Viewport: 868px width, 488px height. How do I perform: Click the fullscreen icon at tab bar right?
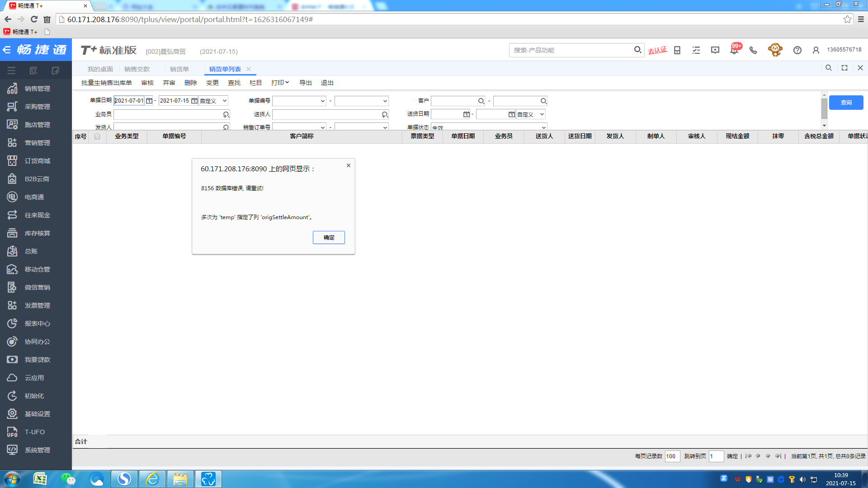point(844,68)
